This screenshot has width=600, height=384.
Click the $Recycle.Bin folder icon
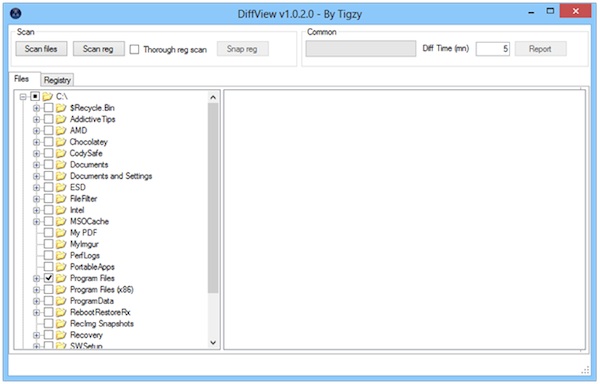click(61, 108)
